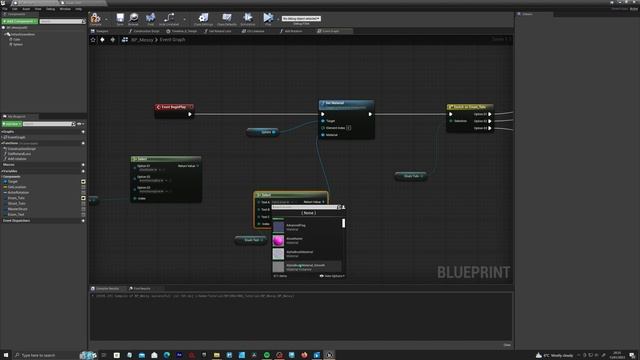Click the Save toolbar icon
The image size is (640, 360).
(120, 18)
